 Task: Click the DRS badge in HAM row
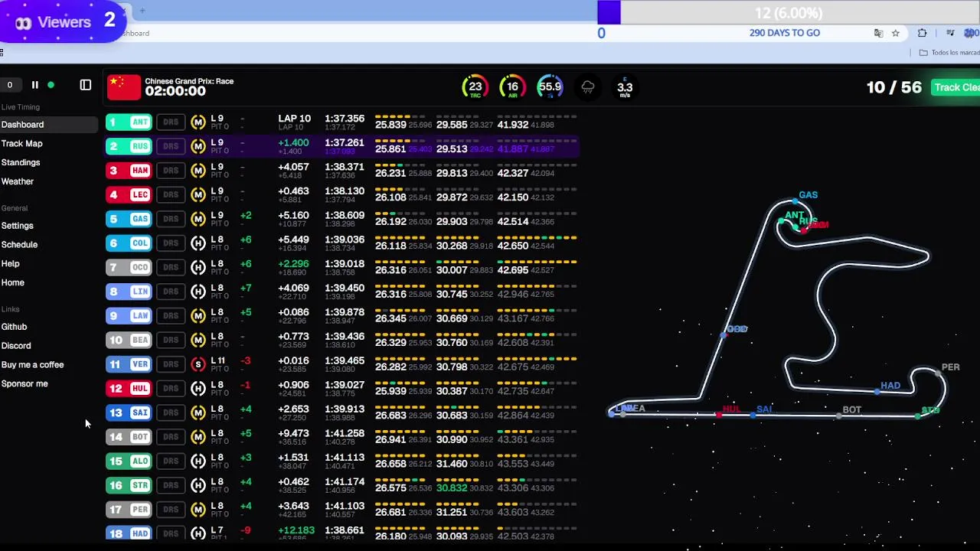click(171, 171)
